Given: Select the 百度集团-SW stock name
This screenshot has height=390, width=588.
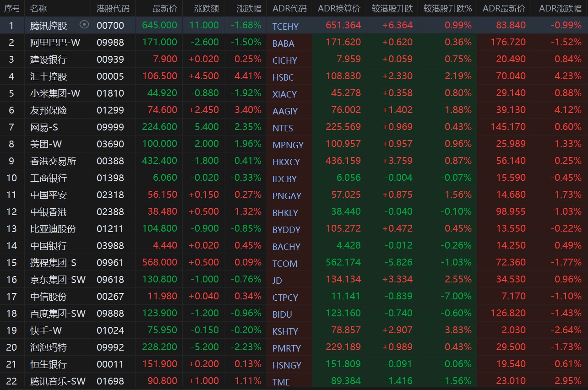Looking at the screenshot, I should [x=58, y=314].
